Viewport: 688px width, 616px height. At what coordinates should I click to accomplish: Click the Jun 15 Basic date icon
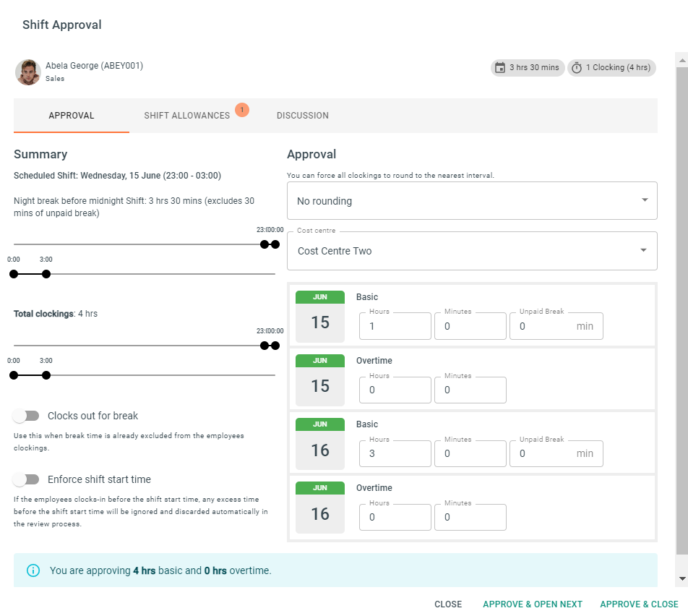(320, 316)
